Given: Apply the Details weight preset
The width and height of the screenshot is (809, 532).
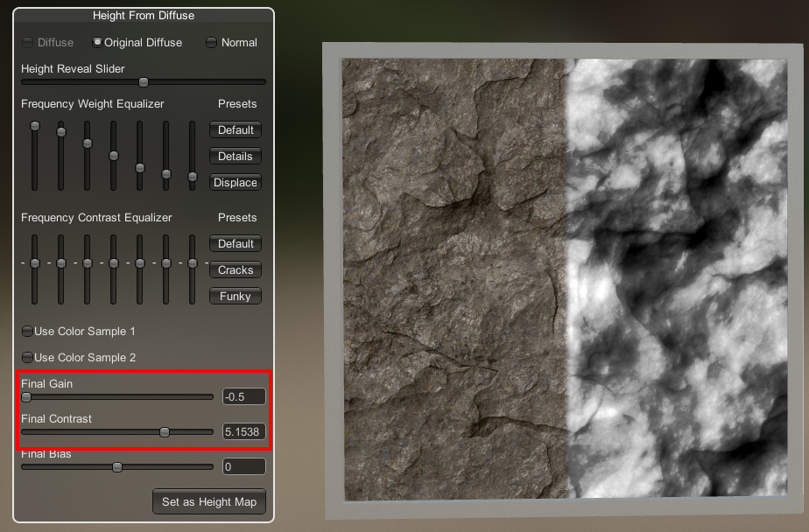Looking at the screenshot, I should click(x=236, y=157).
